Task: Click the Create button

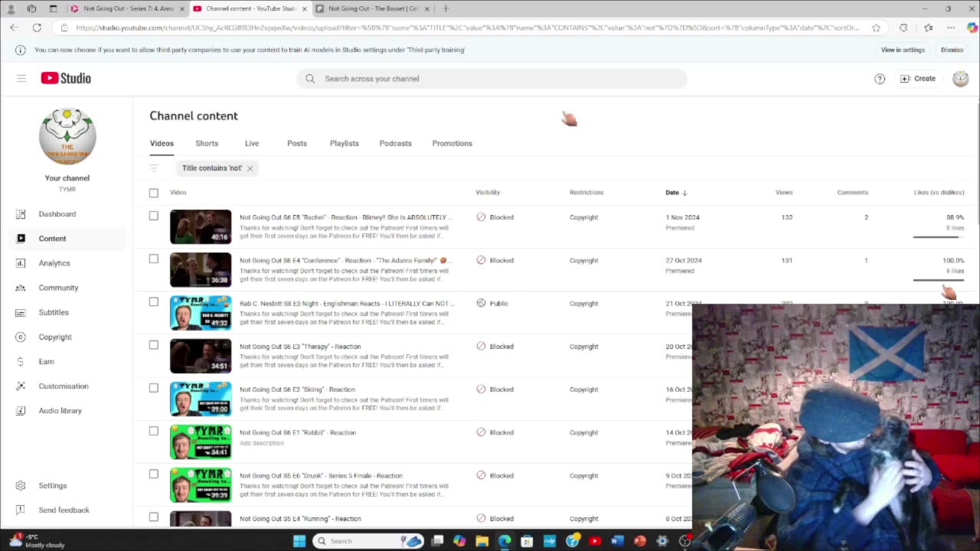Action: click(x=918, y=79)
